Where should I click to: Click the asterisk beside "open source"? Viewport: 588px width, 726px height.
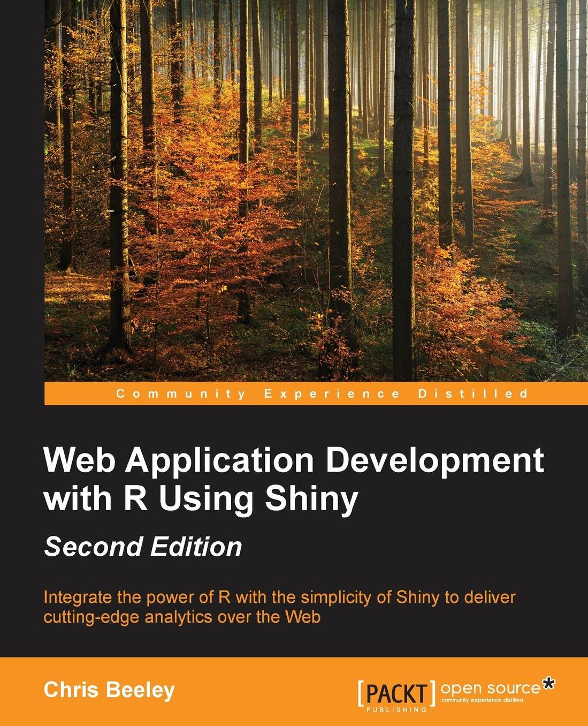[x=549, y=684]
